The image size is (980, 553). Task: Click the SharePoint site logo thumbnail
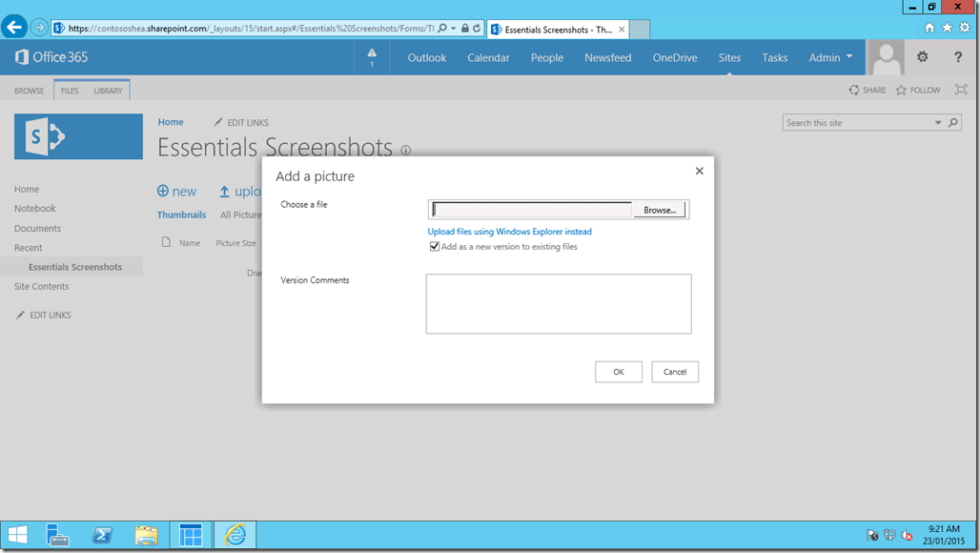click(78, 136)
